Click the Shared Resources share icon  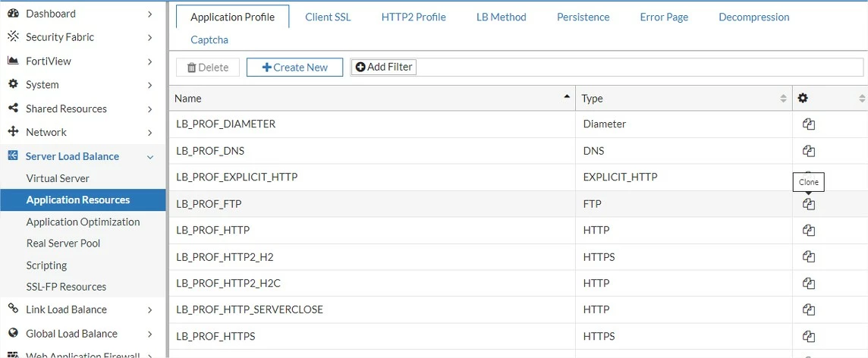click(14, 108)
